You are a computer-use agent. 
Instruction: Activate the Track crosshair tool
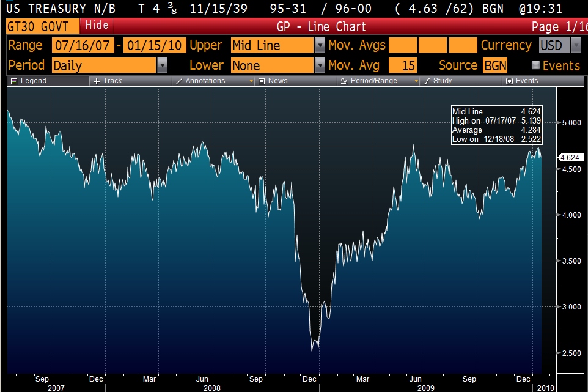[97, 81]
